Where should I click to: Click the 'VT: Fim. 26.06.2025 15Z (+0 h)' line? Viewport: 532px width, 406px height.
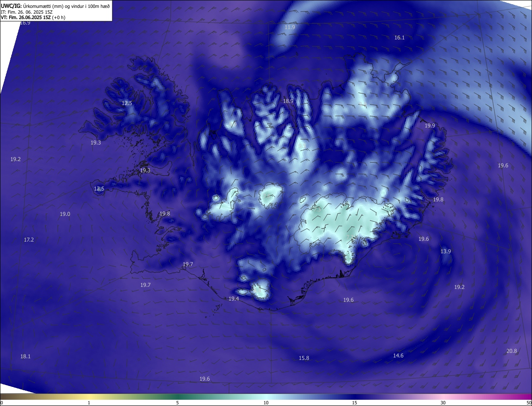tap(33, 17)
